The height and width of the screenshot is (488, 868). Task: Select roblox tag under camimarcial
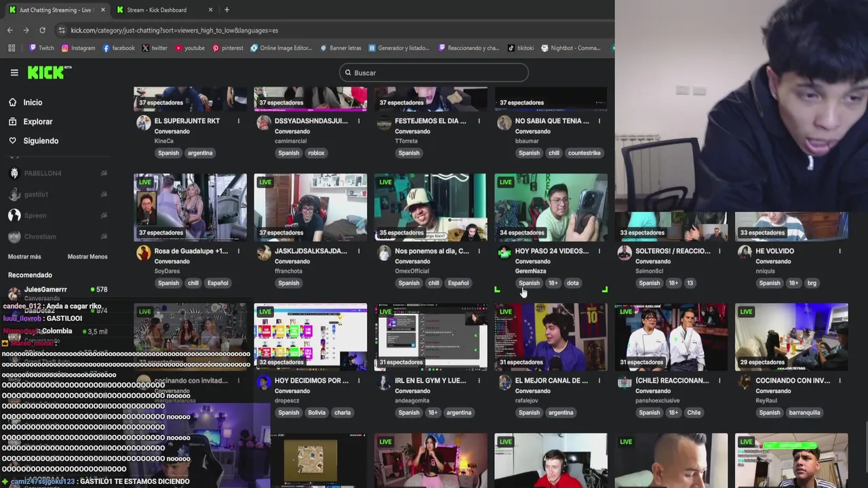pos(316,153)
